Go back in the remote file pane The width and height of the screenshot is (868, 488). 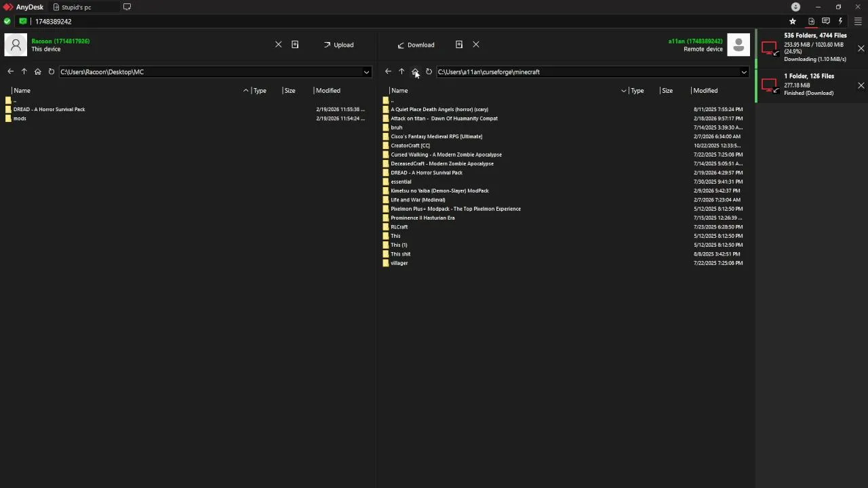(388, 72)
